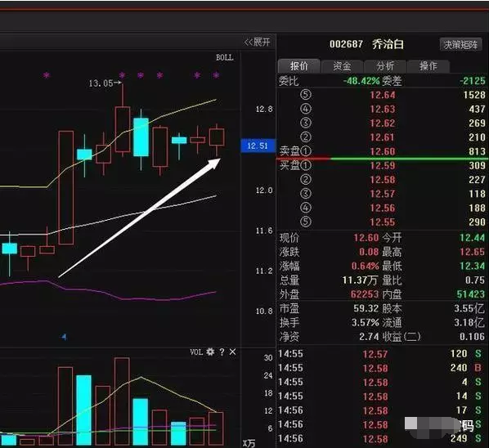Select the tall red candle in chart

(66, 188)
